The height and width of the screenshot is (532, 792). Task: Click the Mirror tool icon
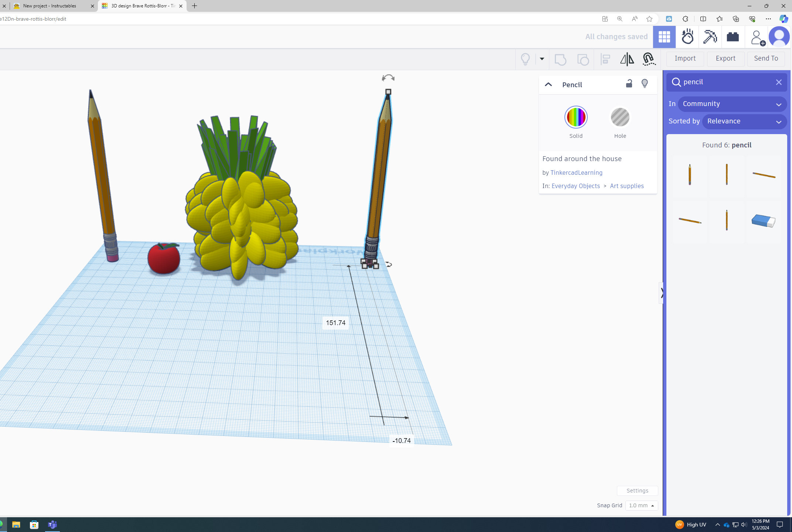tap(627, 59)
